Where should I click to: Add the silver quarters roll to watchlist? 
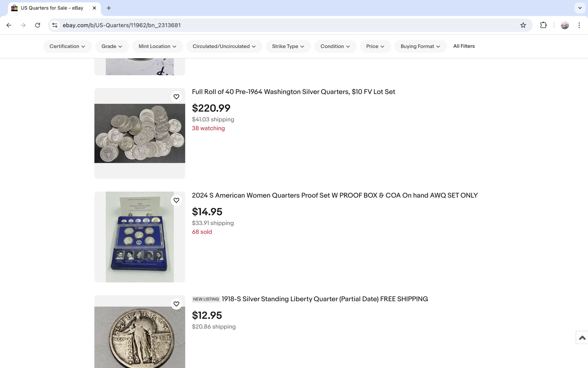[x=176, y=97]
